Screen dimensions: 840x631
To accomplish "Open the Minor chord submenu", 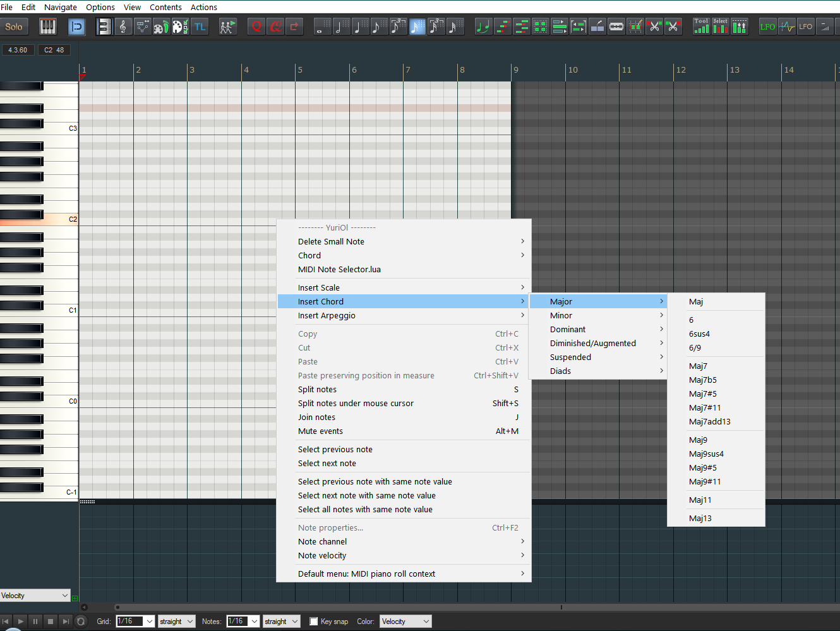I will pyautogui.click(x=561, y=316).
